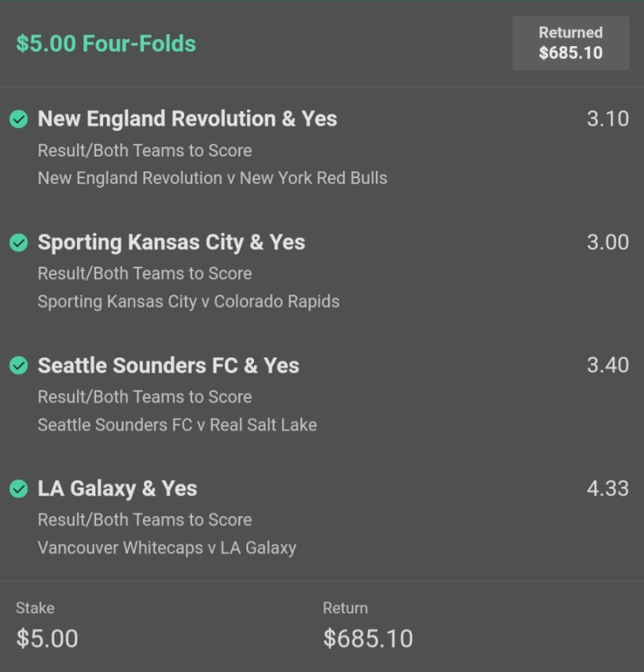Open Seattle Sounders FC v Real Salt Lake match
The height and width of the screenshot is (672, 644).
pyautogui.click(x=177, y=425)
